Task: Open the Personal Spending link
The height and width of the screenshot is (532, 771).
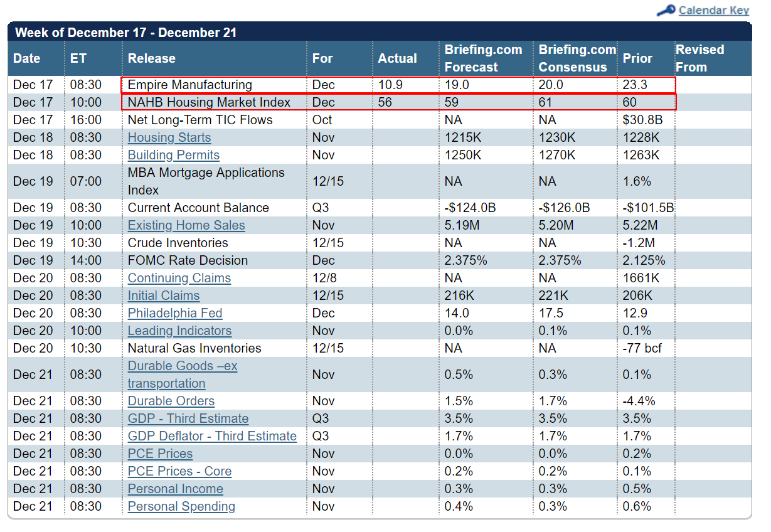Action: (x=181, y=506)
